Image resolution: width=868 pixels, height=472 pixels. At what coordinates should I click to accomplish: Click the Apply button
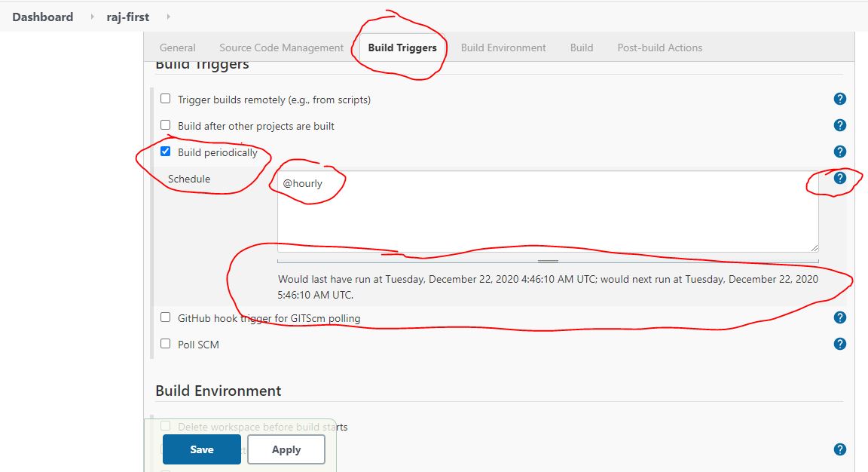286,449
